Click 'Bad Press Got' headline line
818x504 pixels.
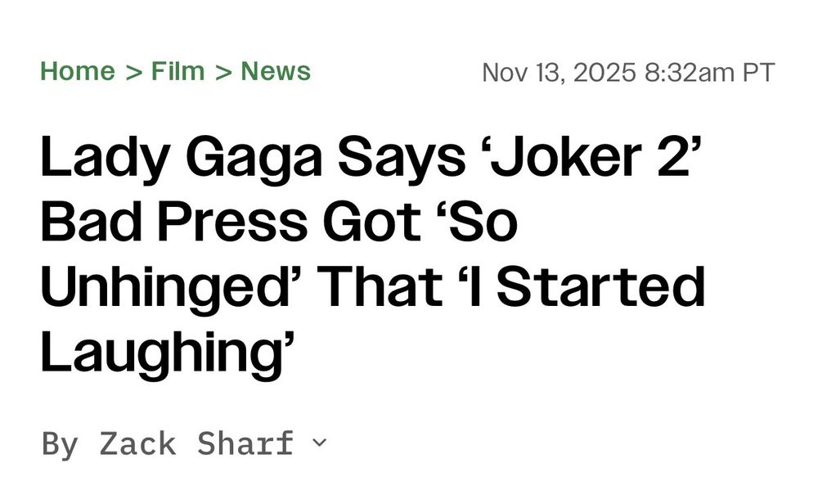[x=231, y=222]
